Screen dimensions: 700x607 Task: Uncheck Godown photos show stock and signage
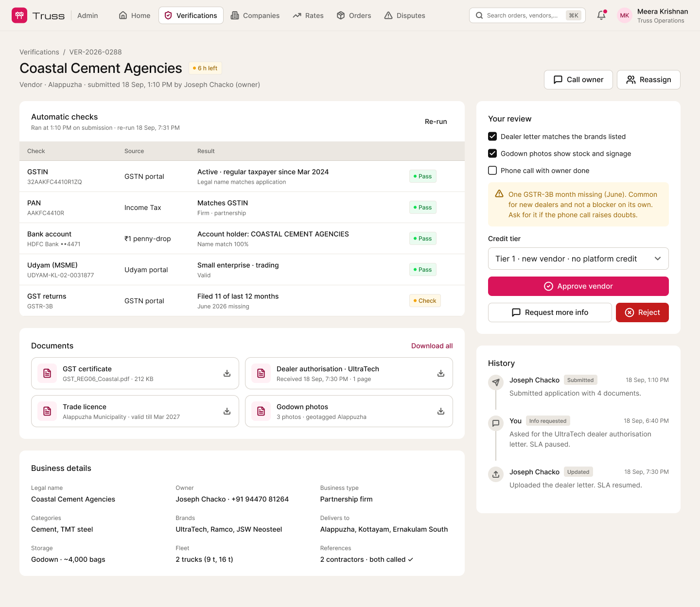click(492, 154)
